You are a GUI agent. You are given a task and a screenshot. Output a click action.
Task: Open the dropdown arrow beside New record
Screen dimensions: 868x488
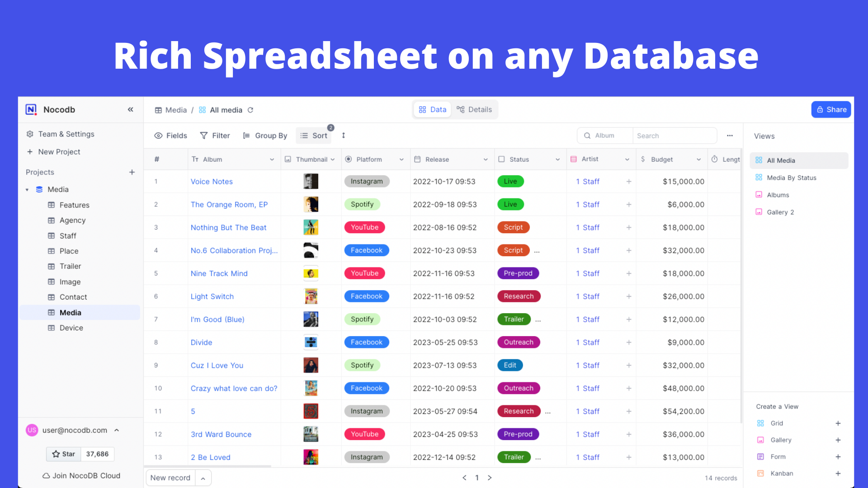[203, 478]
